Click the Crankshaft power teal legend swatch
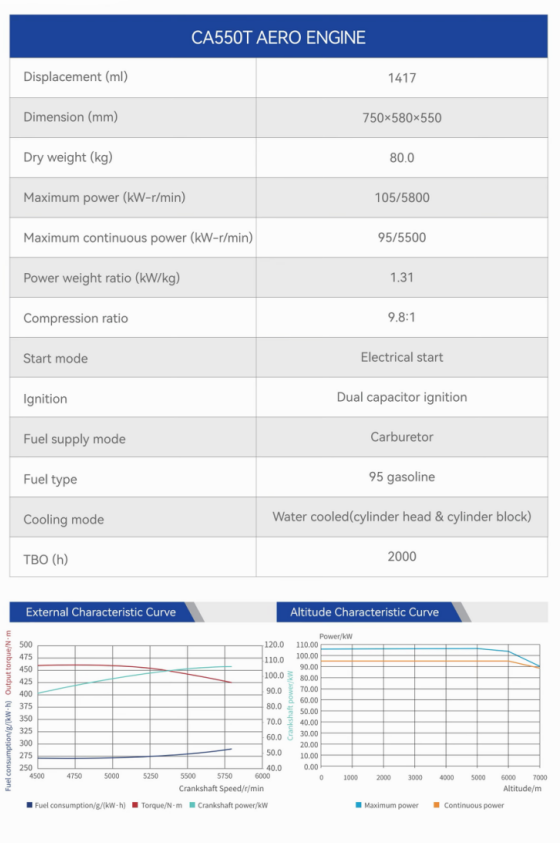This screenshot has width=560, height=843. pyautogui.click(x=192, y=805)
